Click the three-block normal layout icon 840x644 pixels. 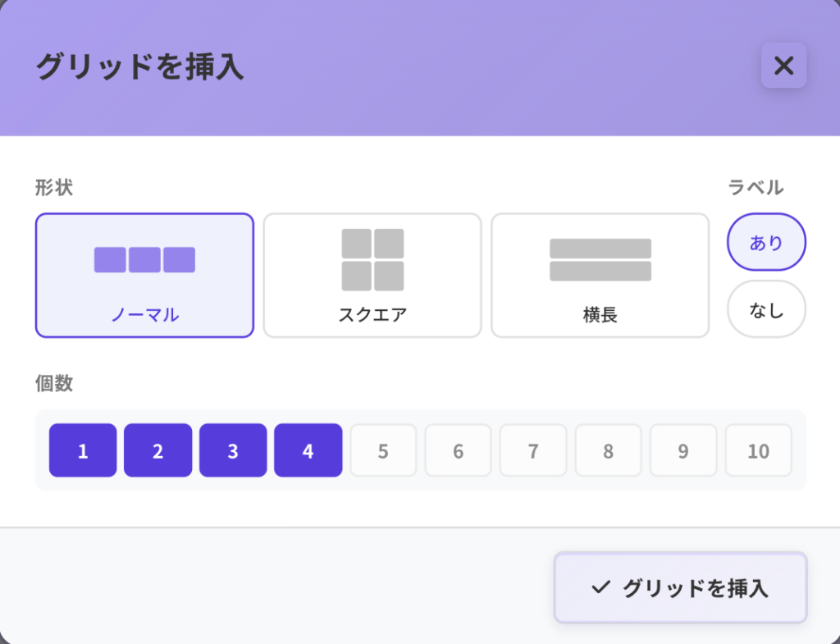point(144,259)
